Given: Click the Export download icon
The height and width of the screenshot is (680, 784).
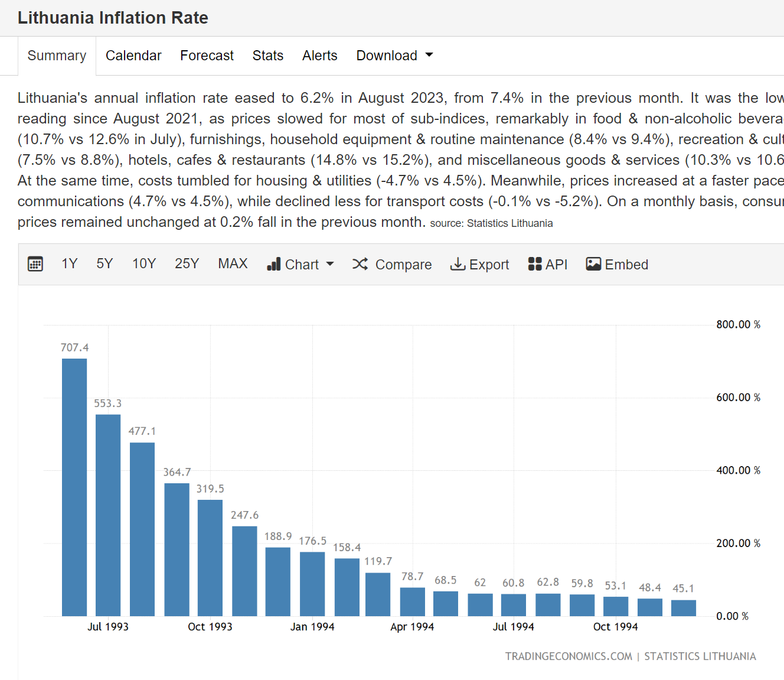Looking at the screenshot, I should tap(458, 264).
